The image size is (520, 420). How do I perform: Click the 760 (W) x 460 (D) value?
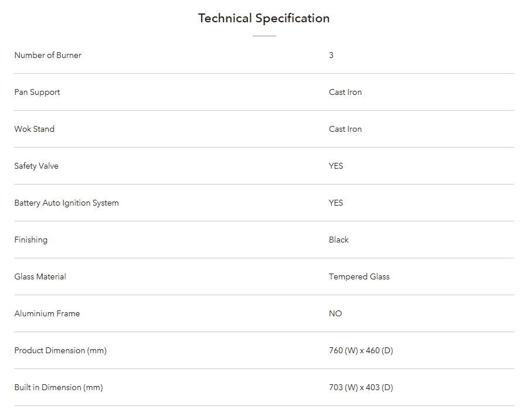pos(361,350)
